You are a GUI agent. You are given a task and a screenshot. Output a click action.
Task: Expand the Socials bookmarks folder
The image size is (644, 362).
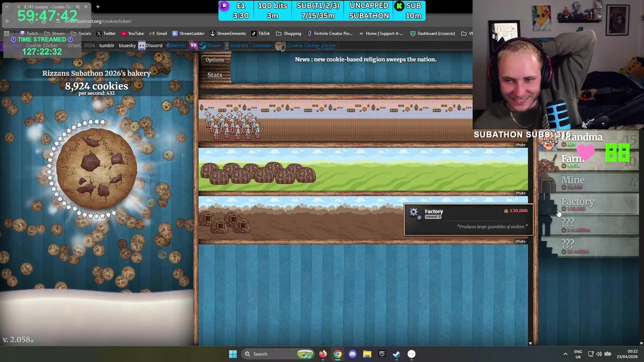[81, 34]
